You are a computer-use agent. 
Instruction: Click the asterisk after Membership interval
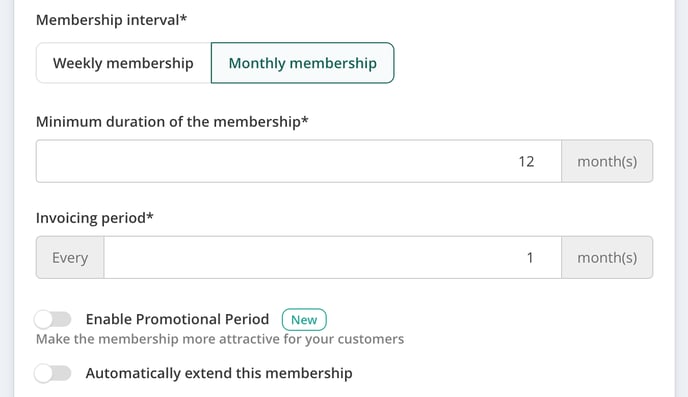coord(183,18)
